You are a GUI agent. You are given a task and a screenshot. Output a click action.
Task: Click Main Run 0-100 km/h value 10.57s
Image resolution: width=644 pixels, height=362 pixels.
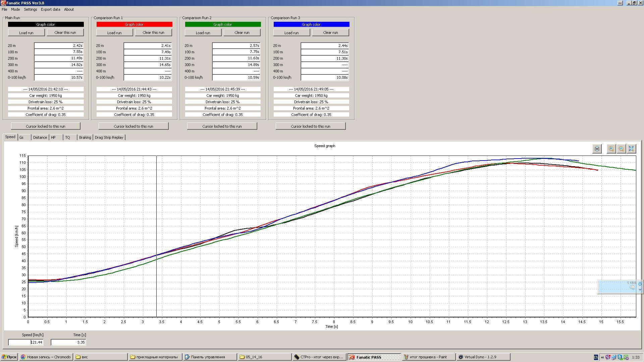pyautogui.click(x=59, y=77)
